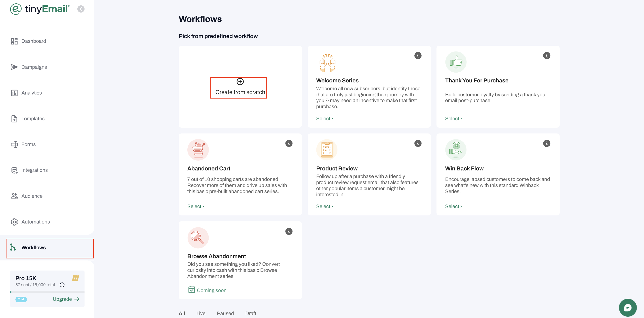This screenshot has height=318, width=644.
Task: Click the Pro 15K plan title
Action: [26, 278]
